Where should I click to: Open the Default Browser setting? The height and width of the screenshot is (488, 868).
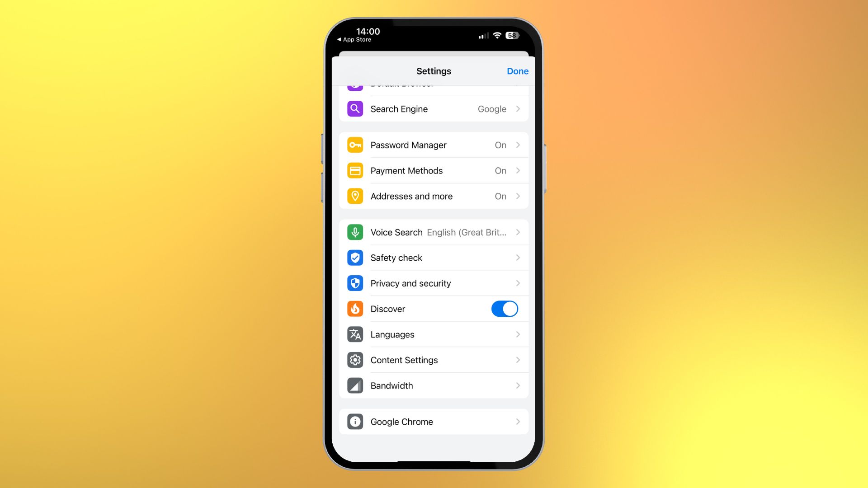434,84
